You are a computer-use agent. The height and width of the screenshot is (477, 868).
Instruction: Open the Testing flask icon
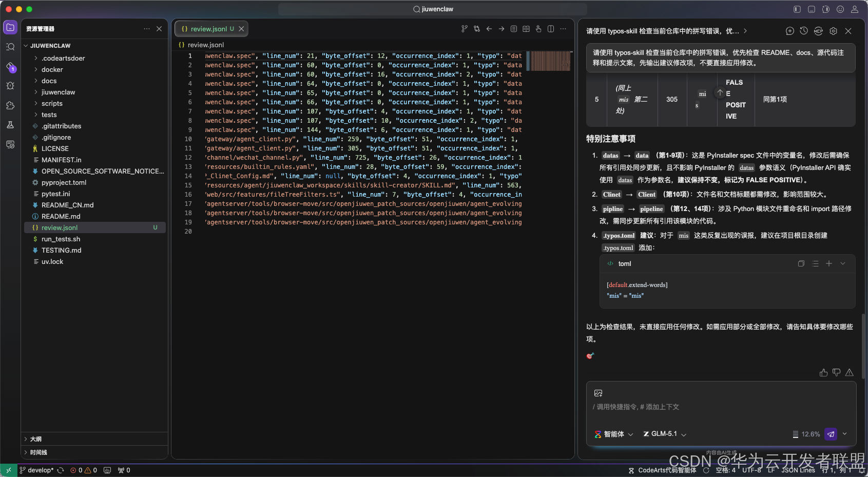(x=10, y=125)
